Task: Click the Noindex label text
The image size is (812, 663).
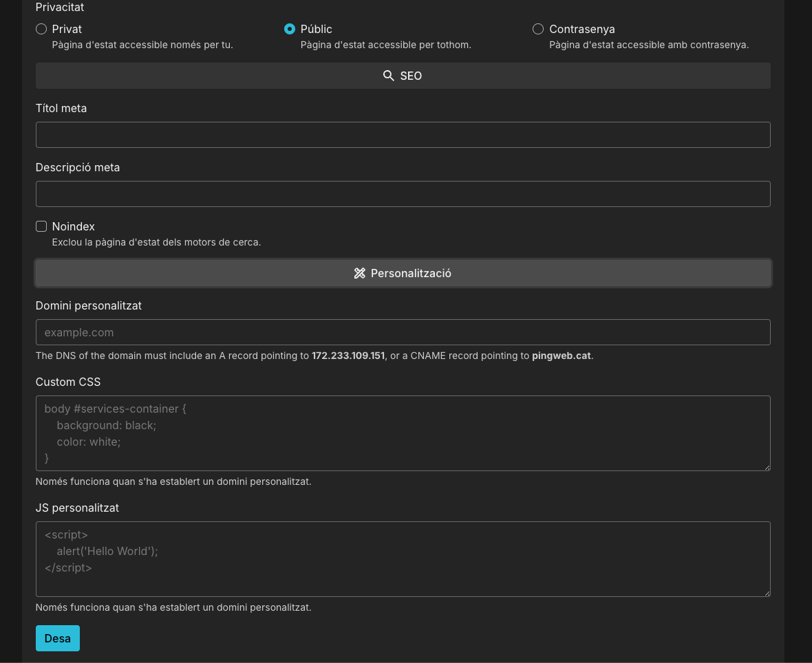Action: coord(74,226)
